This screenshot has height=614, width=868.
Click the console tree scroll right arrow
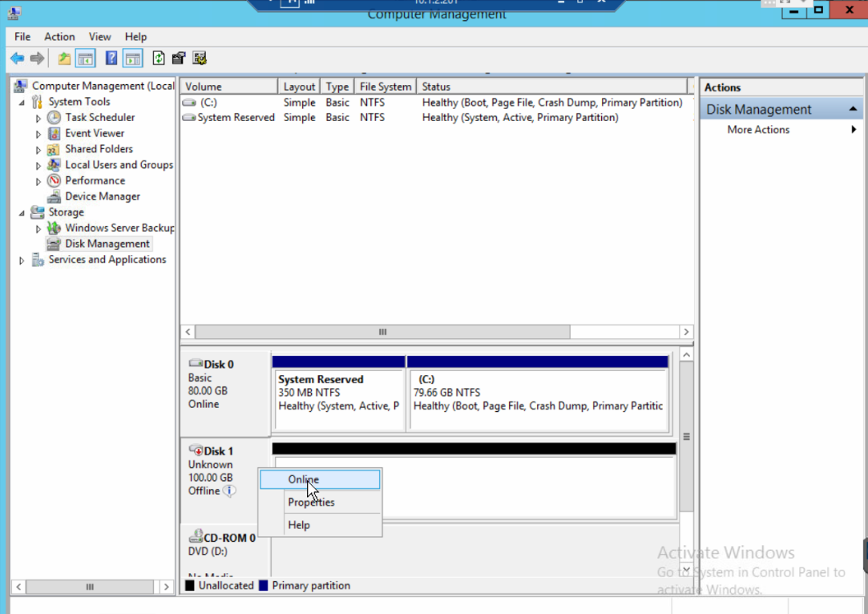(x=166, y=586)
